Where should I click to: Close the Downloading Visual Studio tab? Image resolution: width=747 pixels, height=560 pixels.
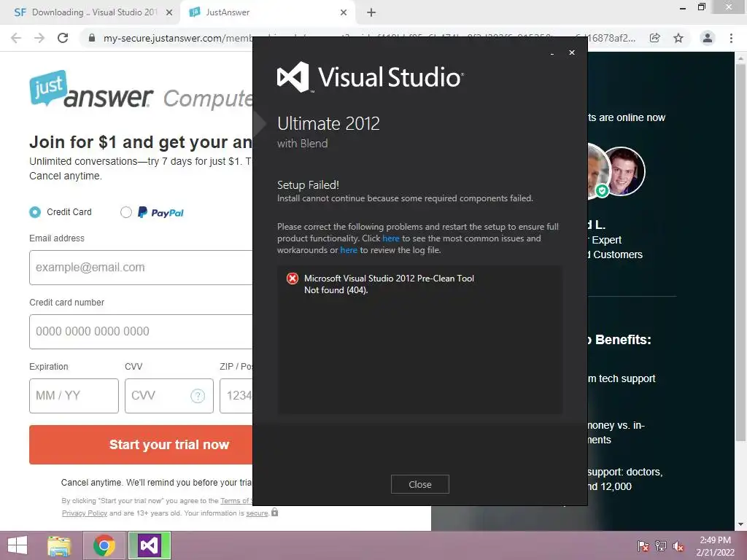pos(169,13)
